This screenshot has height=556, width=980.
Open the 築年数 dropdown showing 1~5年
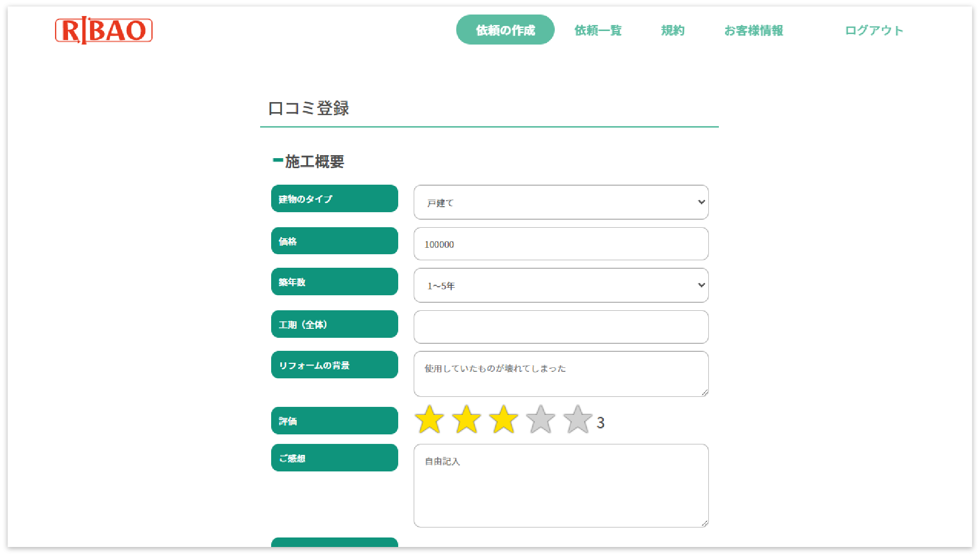pyautogui.click(x=560, y=285)
